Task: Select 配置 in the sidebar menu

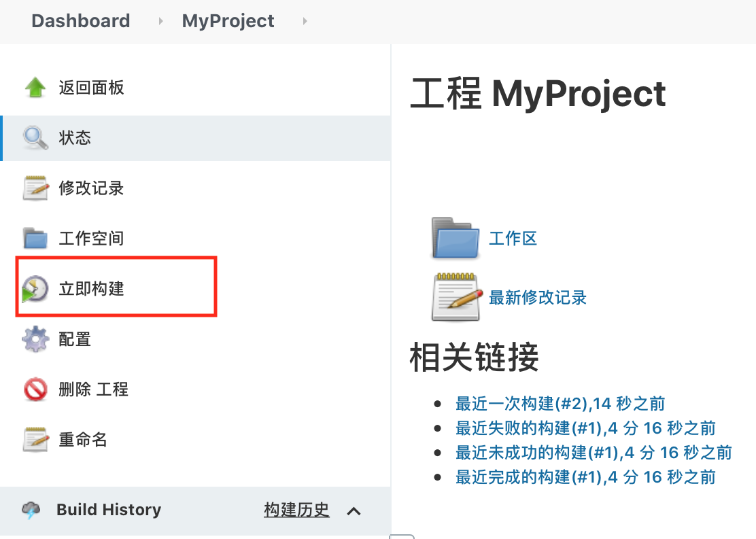Action: [75, 339]
